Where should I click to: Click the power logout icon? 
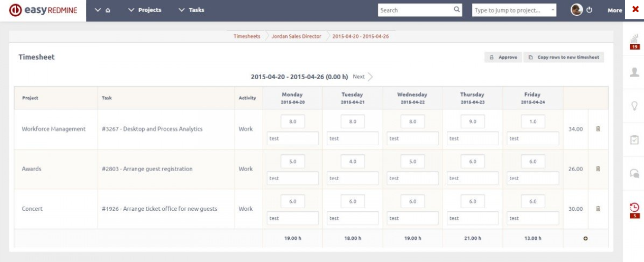[590, 10]
